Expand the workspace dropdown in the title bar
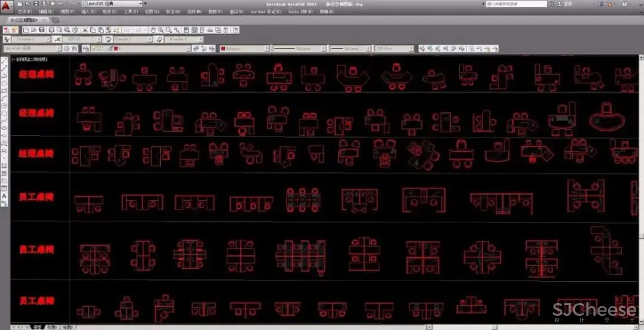 (x=140, y=4)
